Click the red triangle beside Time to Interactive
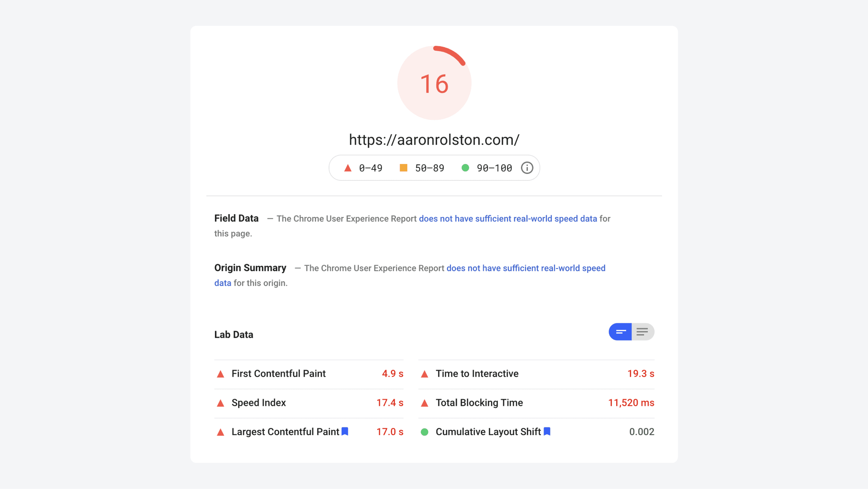This screenshot has width=868, height=489. tap(424, 374)
